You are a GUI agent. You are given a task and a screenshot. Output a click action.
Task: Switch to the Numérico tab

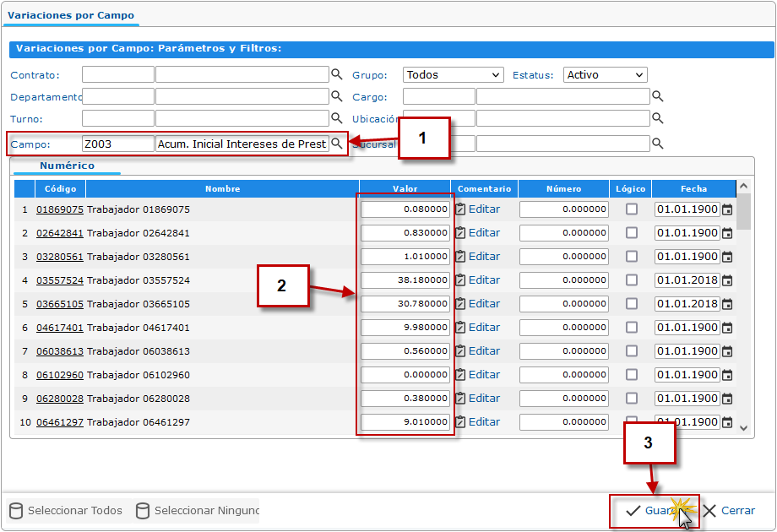click(x=67, y=166)
